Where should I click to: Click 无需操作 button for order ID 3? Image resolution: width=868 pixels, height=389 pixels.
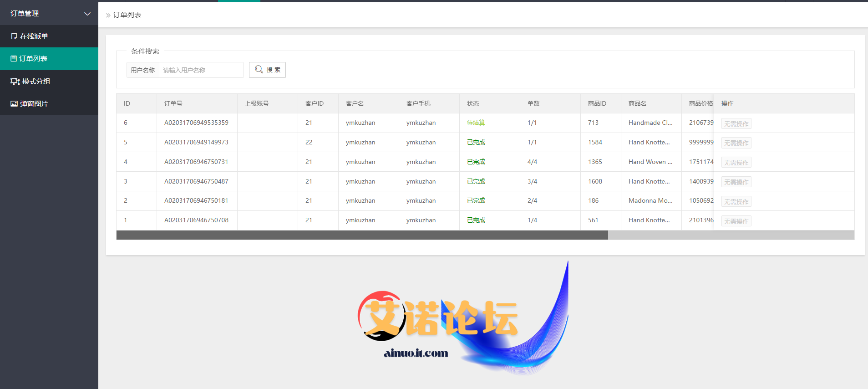(736, 182)
